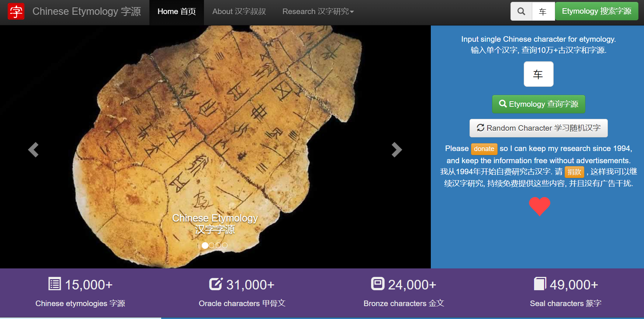This screenshot has height=319, width=644.
Task: Advance to next carousel slide arrow
Action: pyautogui.click(x=397, y=150)
